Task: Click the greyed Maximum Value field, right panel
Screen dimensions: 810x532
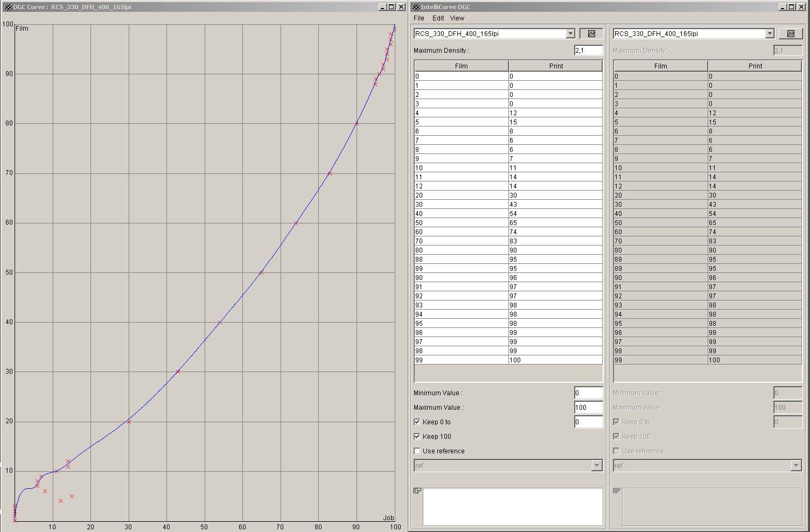Action: coord(788,407)
